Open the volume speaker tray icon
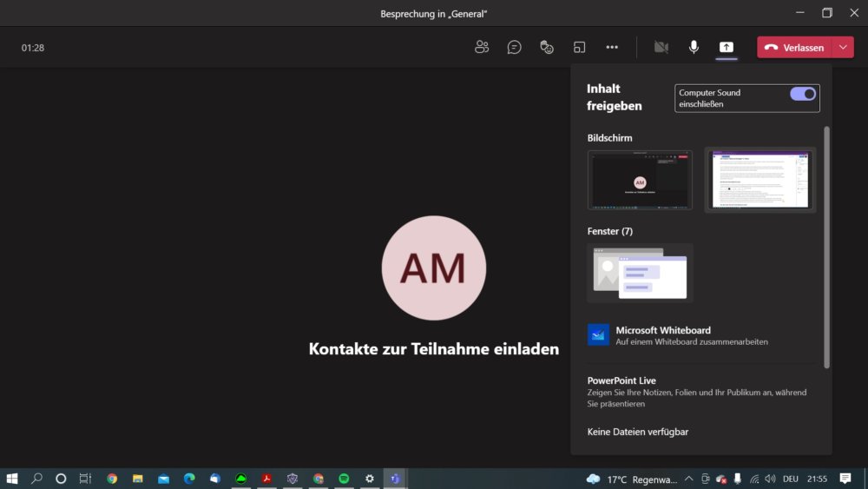868x489 pixels. [770, 479]
